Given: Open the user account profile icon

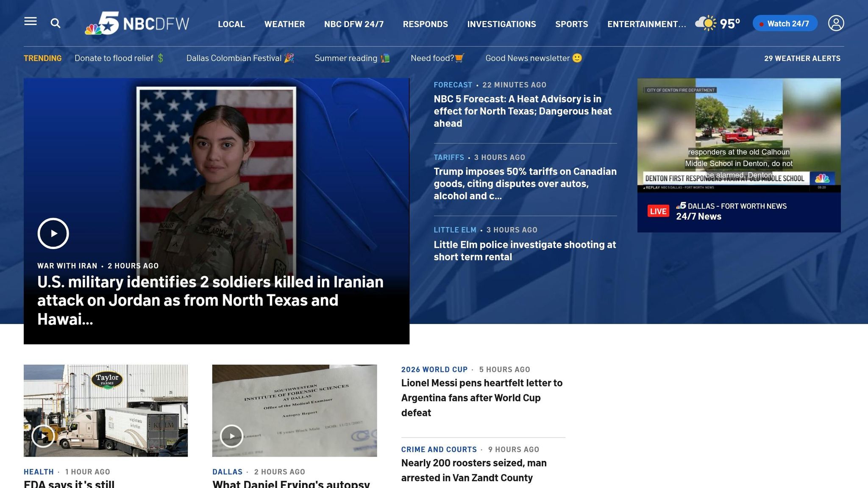Looking at the screenshot, I should click(836, 23).
